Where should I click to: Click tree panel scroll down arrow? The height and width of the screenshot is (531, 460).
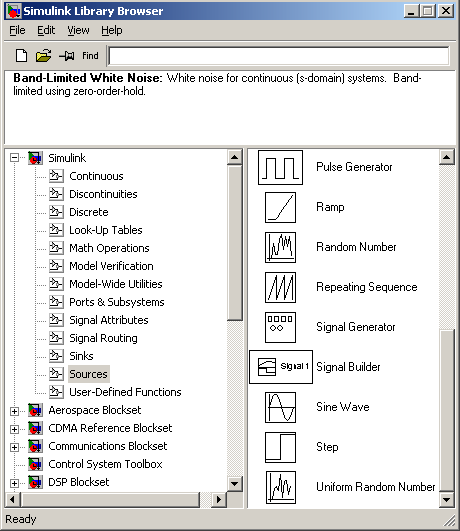point(234,484)
